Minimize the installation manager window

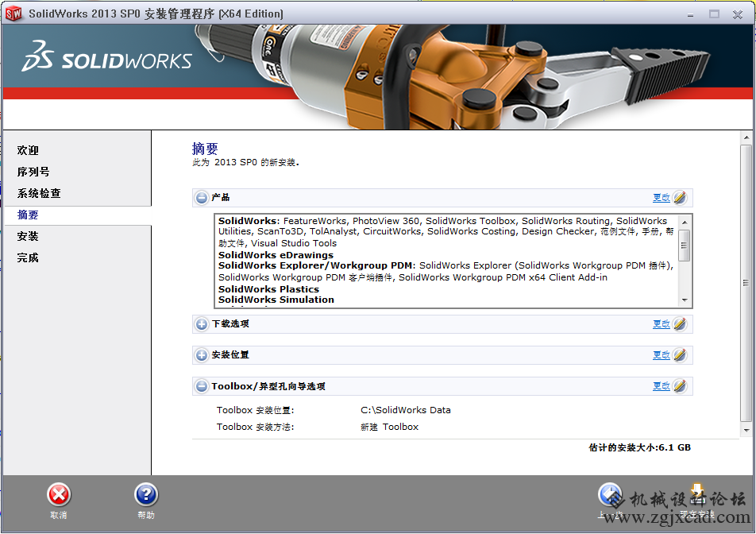click(x=690, y=14)
